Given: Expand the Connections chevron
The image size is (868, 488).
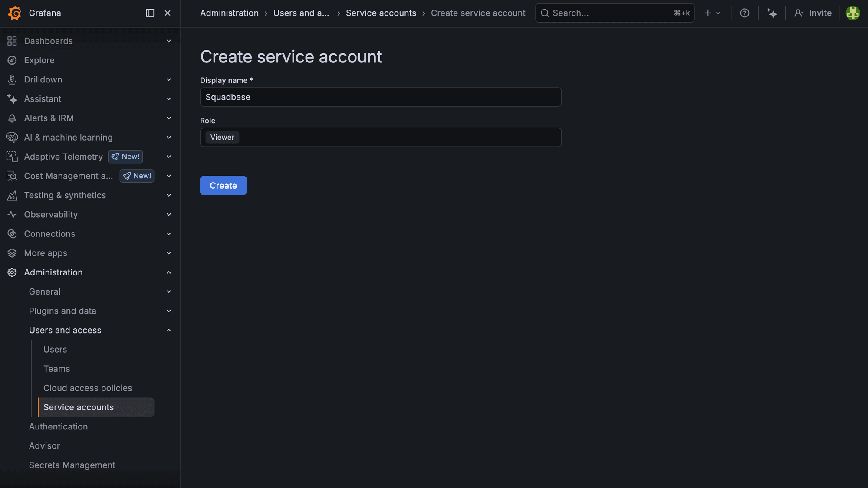Looking at the screenshot, I should (169, 234).
